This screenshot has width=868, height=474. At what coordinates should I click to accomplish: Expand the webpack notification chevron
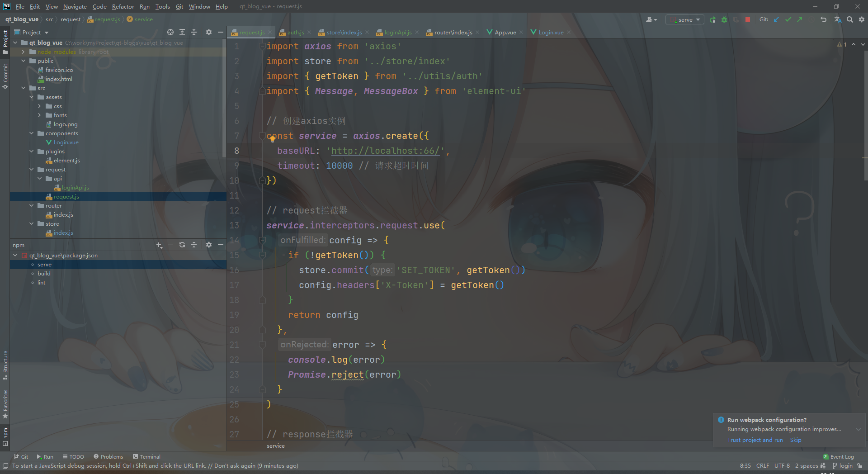point(858,429)
